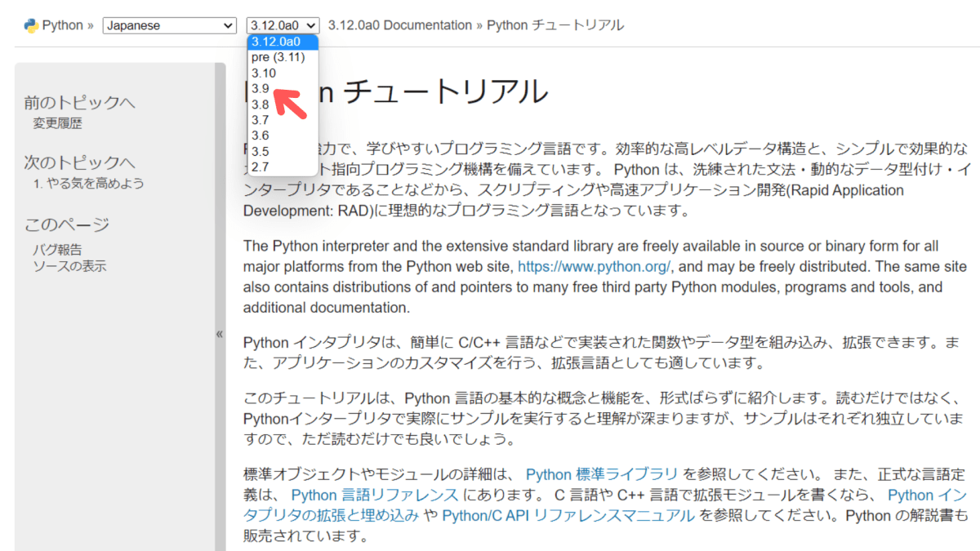
Task: Open the バグ報告 link
Action: [x=57, y=250]
